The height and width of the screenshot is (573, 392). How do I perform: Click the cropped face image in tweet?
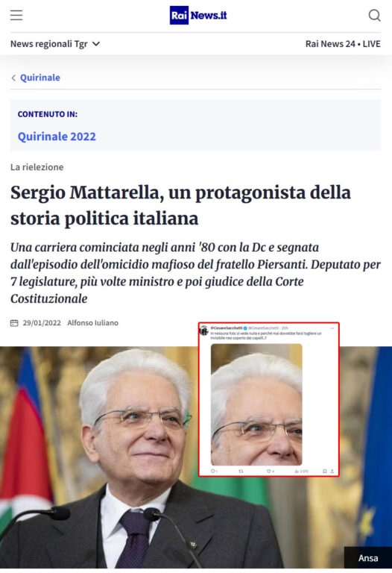256,404
